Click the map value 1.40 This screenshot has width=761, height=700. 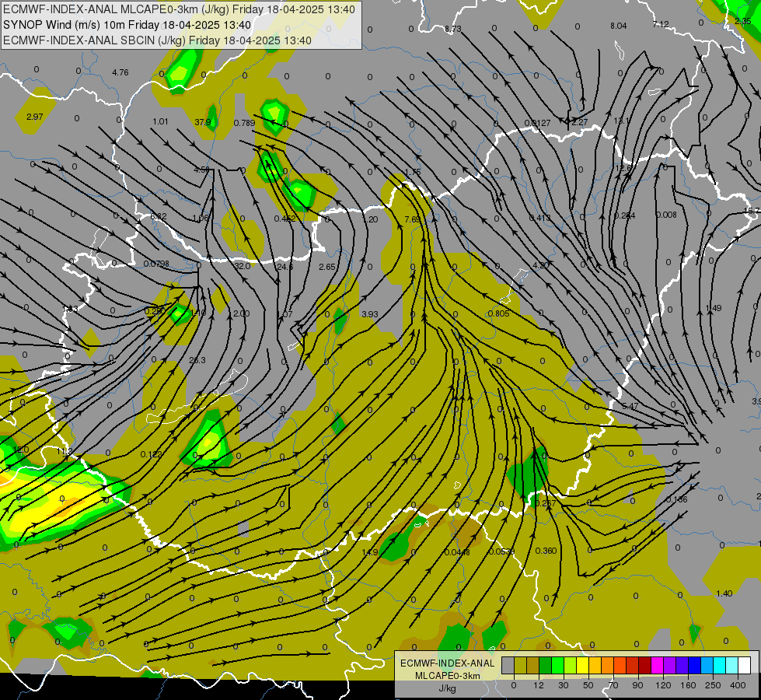[724, 593]
